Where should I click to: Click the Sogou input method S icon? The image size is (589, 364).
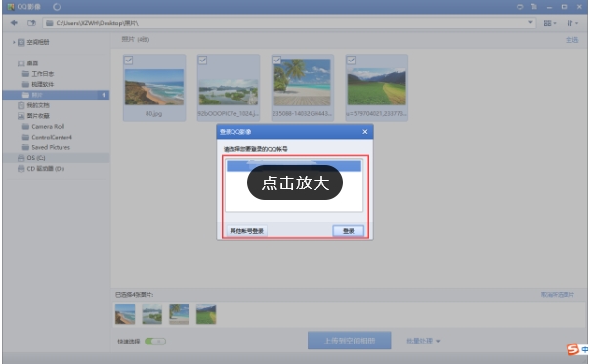tap(572, 349)
